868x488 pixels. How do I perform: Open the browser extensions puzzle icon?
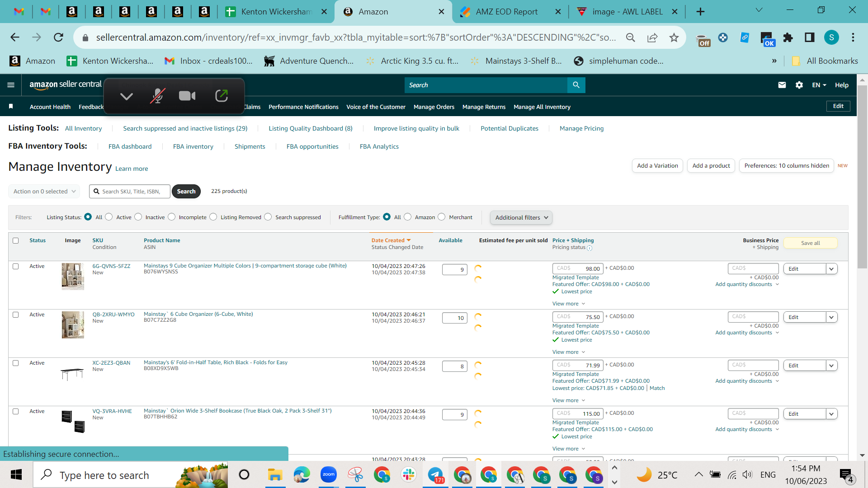pos(788,38)
